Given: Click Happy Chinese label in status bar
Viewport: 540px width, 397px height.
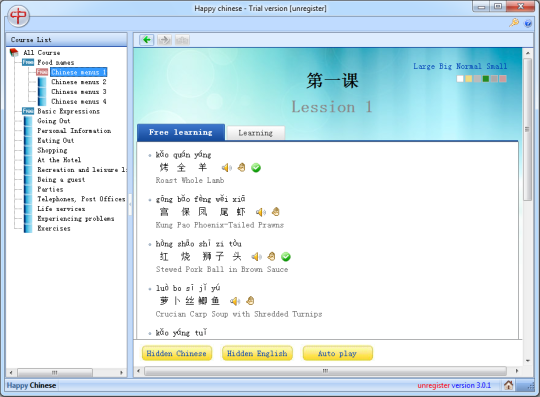Looking at the screenshot, I should [x=31, y=385].
